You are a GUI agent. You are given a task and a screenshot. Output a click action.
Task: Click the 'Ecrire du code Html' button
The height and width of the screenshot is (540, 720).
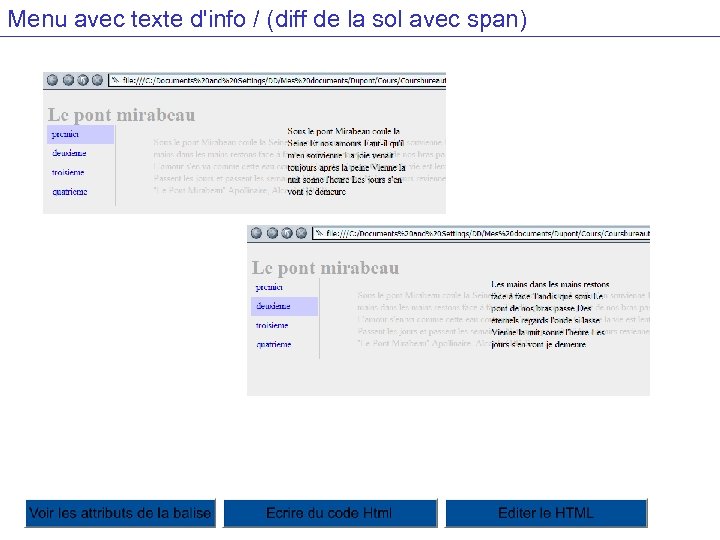tap(330, 513)
